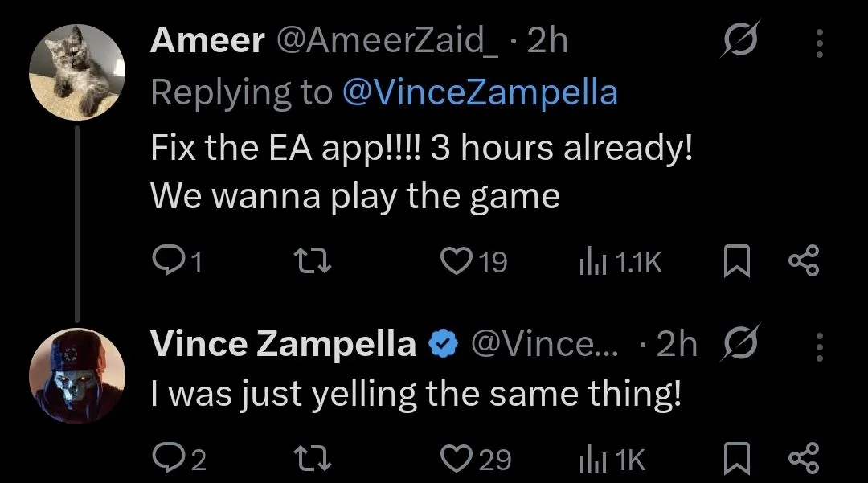Screen dimensions: 868x483
Task: Open the Vince Zampella display name
Action: [283, 344]
